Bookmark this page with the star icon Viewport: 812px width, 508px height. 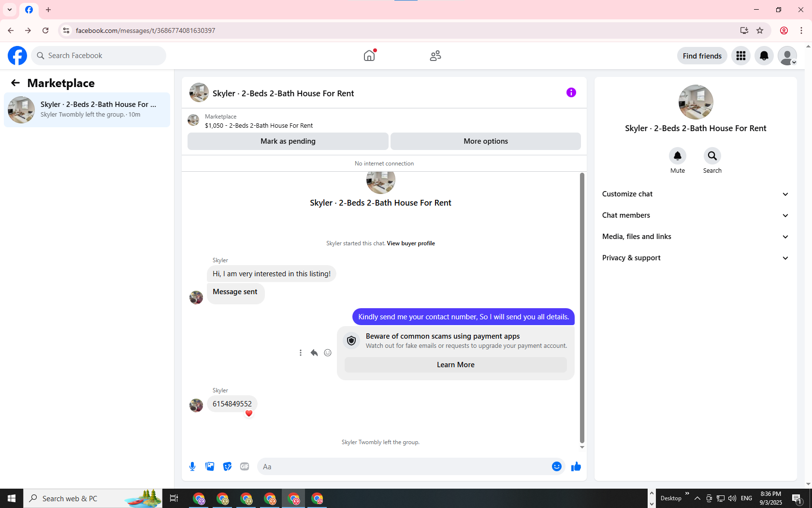coord(760,30)
